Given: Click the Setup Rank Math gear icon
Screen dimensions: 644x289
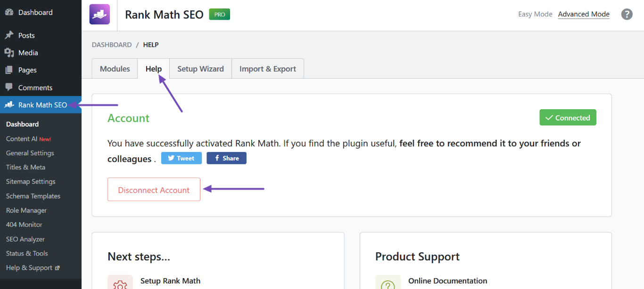Looking at the screenshot, I should [120, 284].
